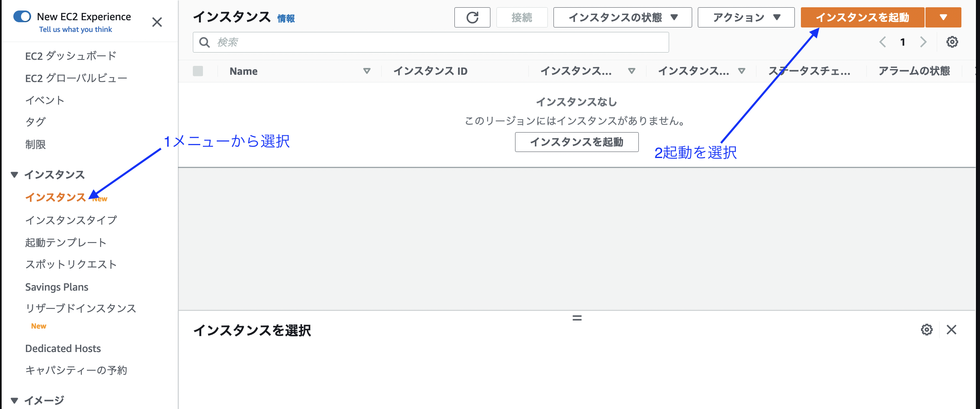
Task: Close the インスタンスを選択 bottom panel
Action: point(952,330)
